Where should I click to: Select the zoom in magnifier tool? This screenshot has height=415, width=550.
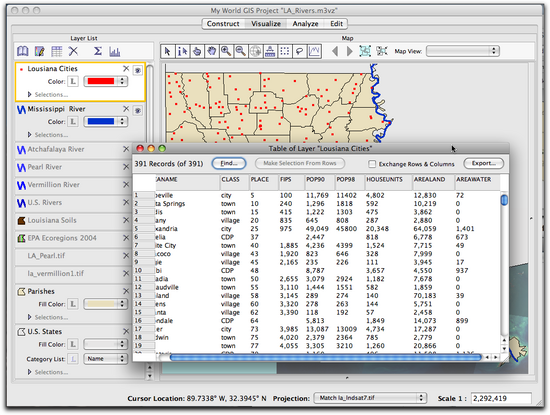pos(226,51)
